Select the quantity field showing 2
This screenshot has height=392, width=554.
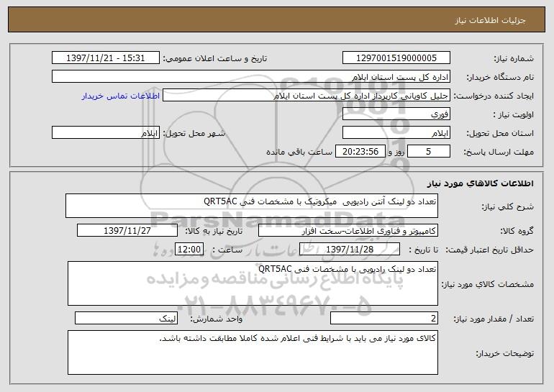pos(384,318)
